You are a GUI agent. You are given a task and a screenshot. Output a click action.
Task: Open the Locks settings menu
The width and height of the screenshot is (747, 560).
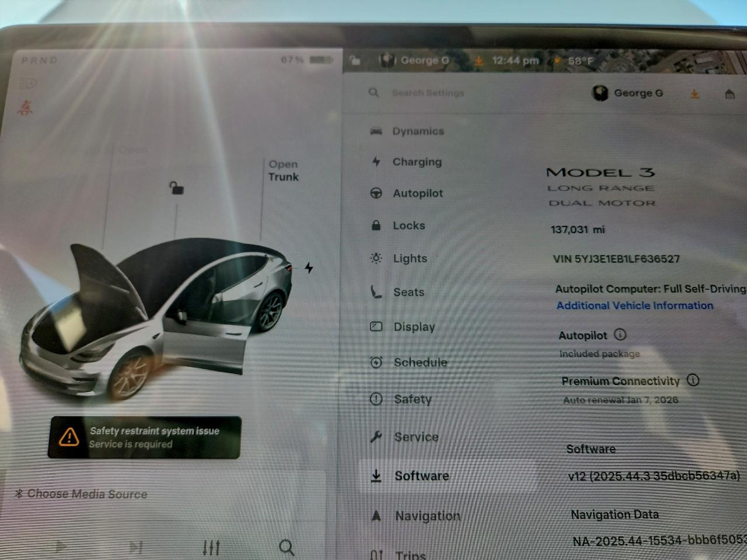(x=398, y=226)
